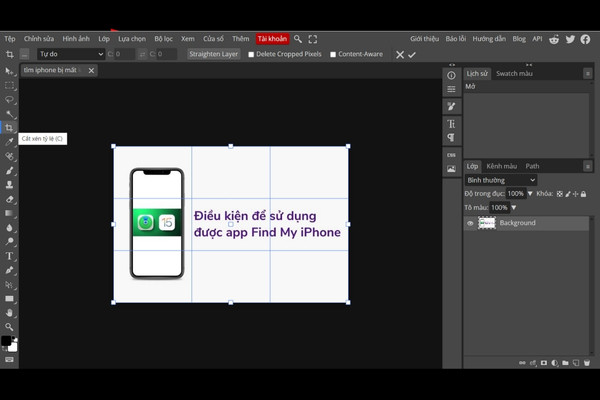Open the Brush panel icon
This screenshot has width=600, height=400.
(x=452, y=106)
